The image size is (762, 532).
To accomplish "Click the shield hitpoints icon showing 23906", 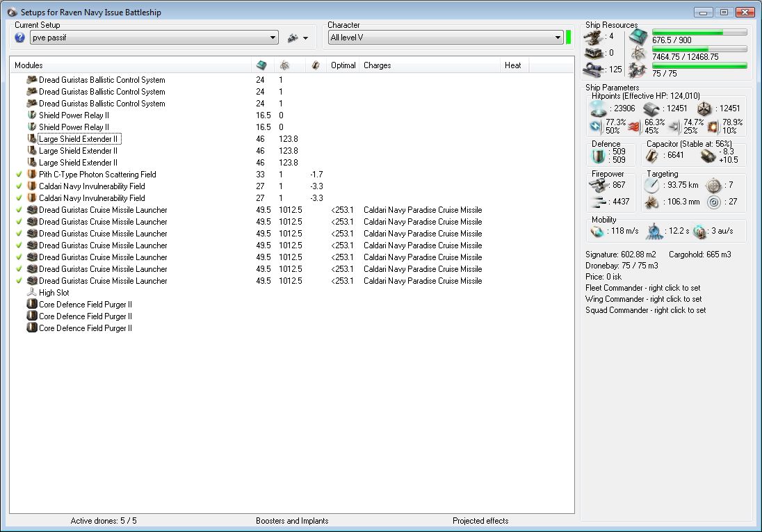I will point(599,108).
